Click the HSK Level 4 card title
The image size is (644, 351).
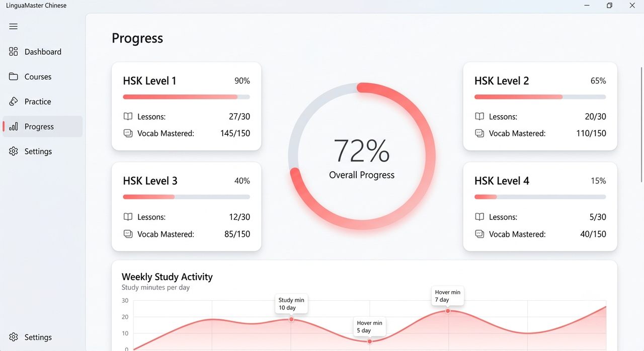click(x=502, y=181)
